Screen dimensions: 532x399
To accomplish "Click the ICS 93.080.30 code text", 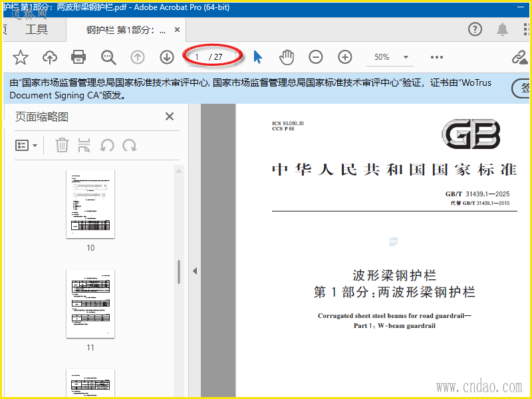I will tap(288, 123).
